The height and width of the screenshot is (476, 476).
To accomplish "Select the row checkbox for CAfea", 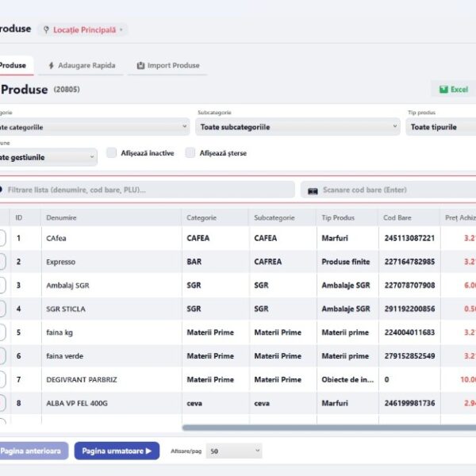I will coord(2,238).
